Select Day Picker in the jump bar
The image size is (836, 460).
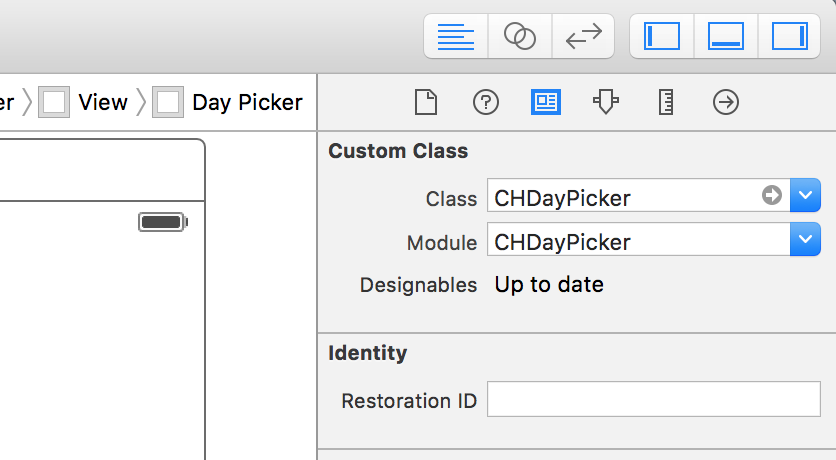click(x=247, y=102)
